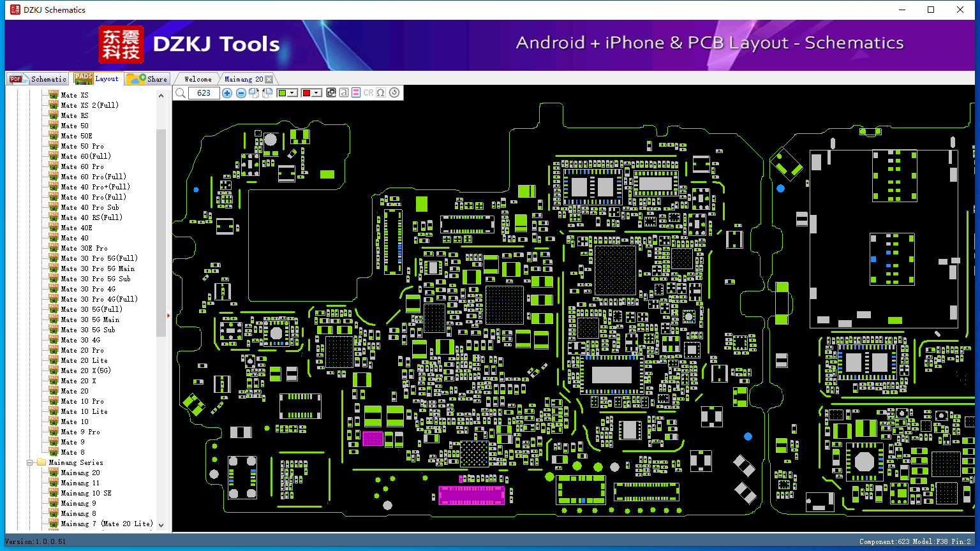Click the red color swatch

pyautogui.click(x=306, y=93)
